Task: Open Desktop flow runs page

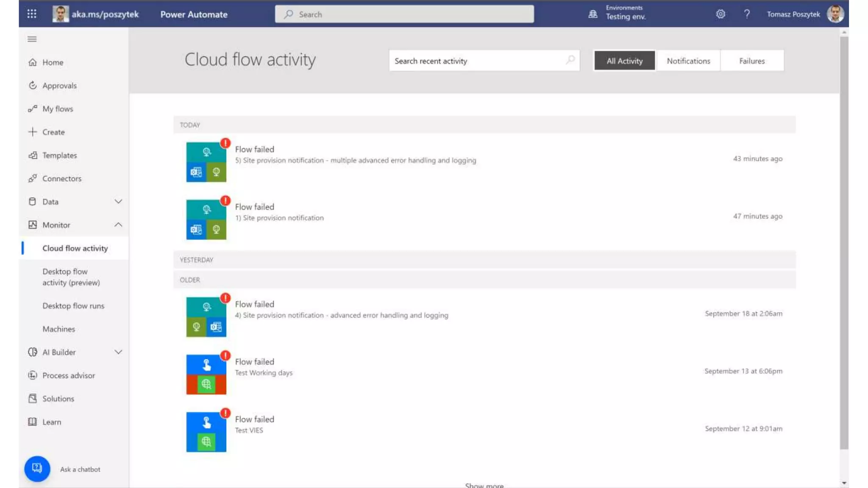Action: tap(73, 306)
